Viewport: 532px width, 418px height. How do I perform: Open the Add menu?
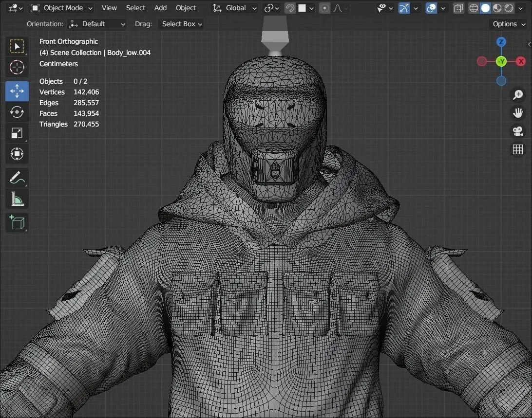[x=160, y=8]
